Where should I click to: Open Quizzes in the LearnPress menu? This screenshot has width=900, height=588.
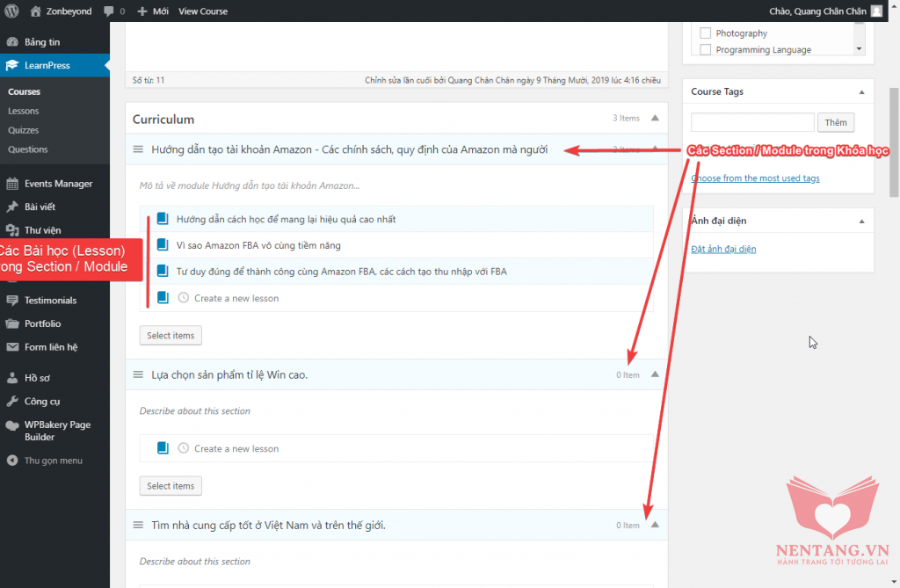coord(24,130)
